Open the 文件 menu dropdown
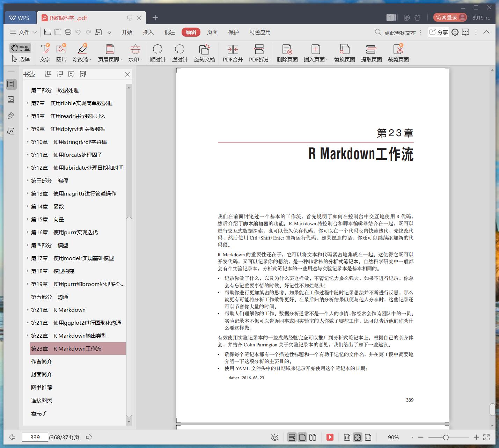 click(x=23, y=32)
